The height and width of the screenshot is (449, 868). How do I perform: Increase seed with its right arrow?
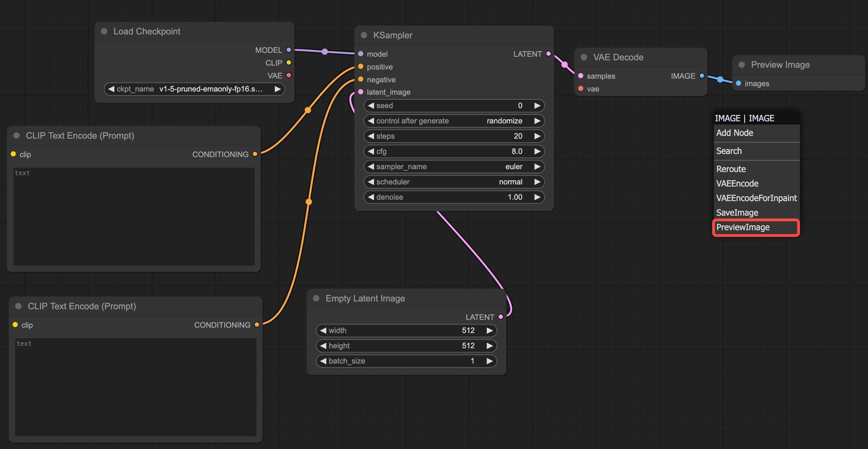[537, 106]
